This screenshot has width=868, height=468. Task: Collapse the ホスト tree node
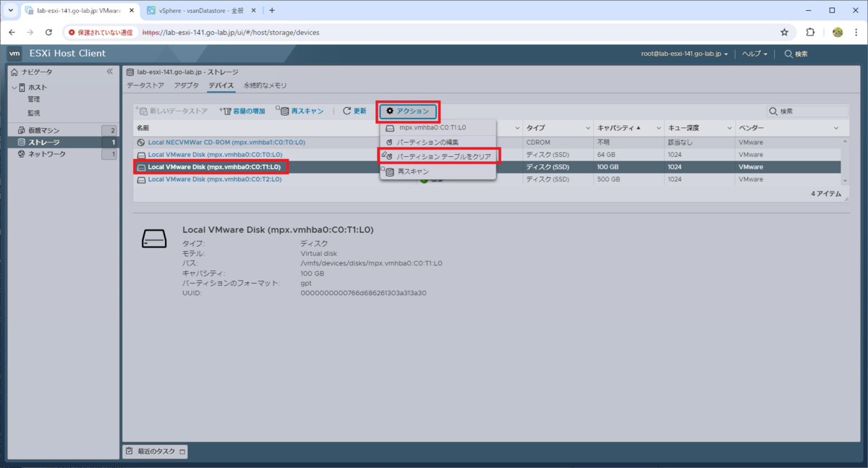pos(14,88)
